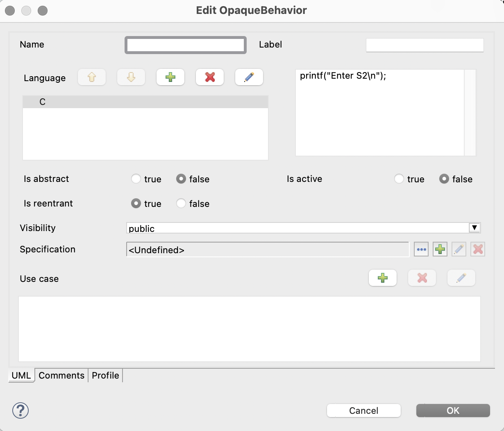Viewport: 504px width, 431px height.
Task: Click the Language move down arrow icon
Action: pyautogui.click(x=131, y=77)
